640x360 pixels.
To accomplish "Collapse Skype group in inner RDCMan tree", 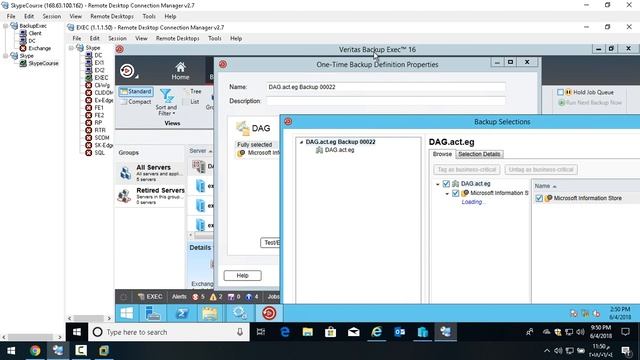I will (x=71, y=48).
